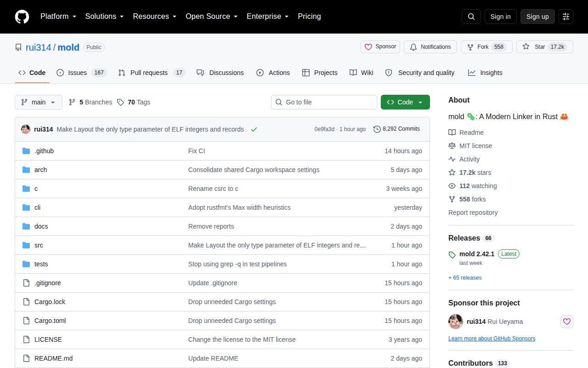Expand the Resources menu

[x=155, y=17]
